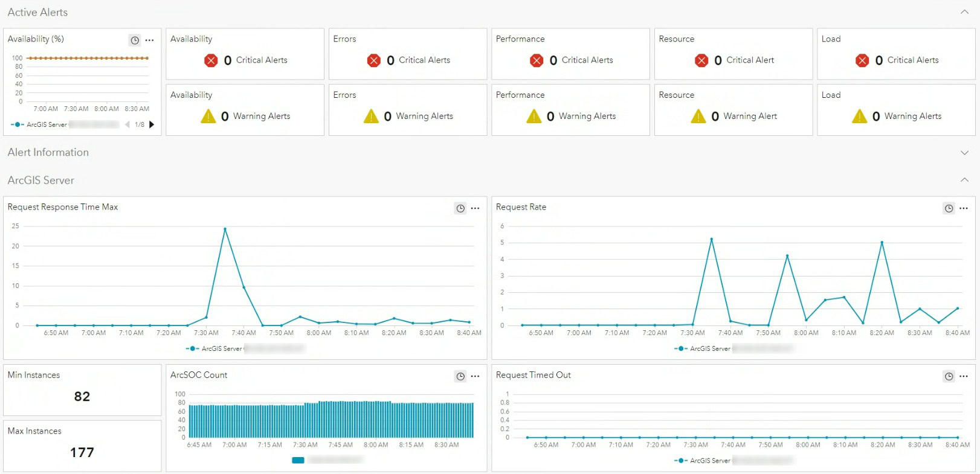Open time range clock on Availability (%) chart

pyautogui.click(x=135, y=40)
